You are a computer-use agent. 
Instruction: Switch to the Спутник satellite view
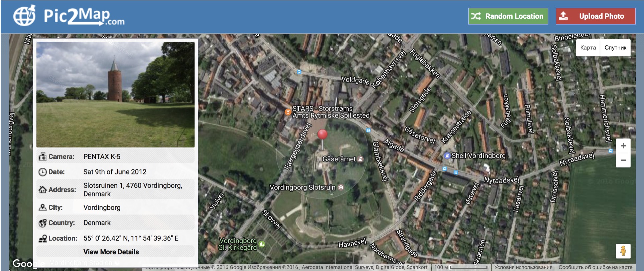click(x=615, y=48)
